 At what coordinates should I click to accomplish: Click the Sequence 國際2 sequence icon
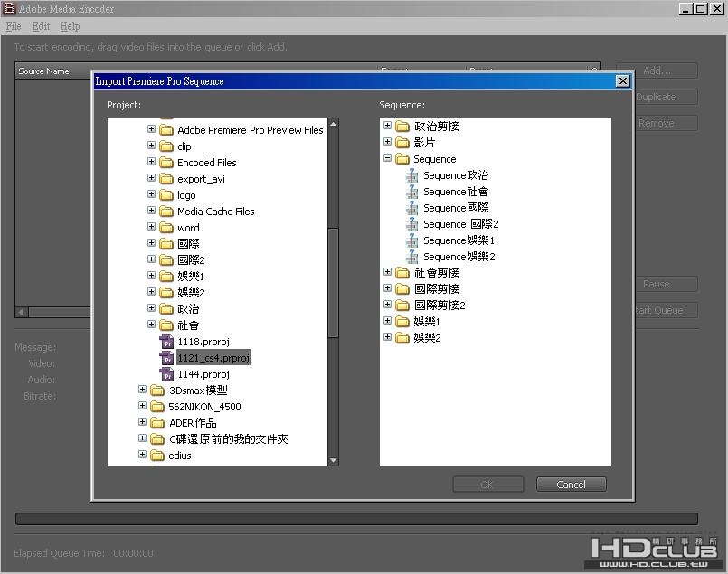tap(411, 224)
